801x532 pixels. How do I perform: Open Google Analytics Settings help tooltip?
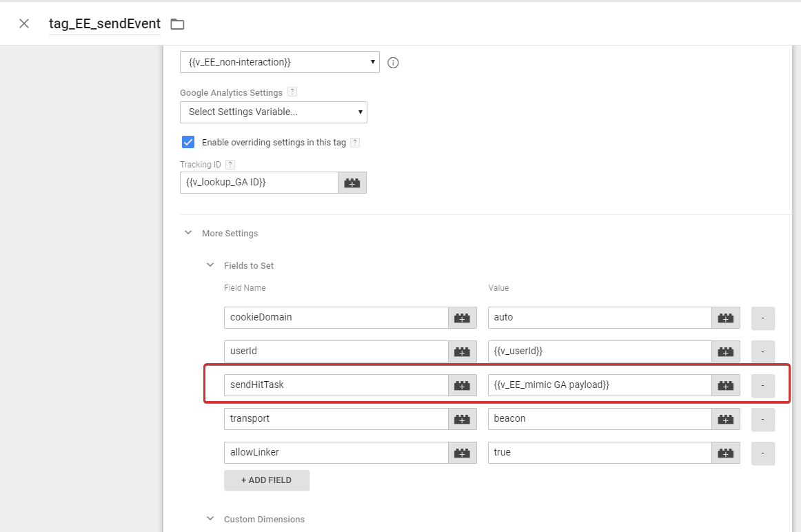point(292,91)
